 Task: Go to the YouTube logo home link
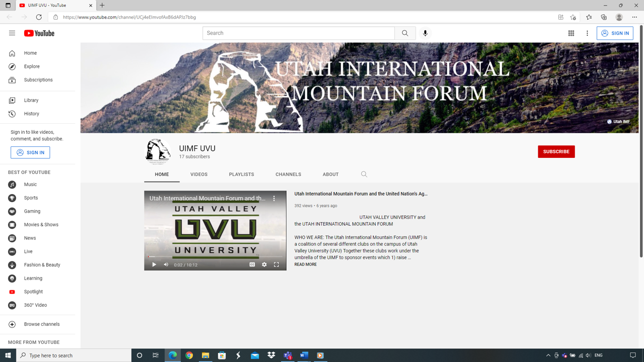(39, 33)
